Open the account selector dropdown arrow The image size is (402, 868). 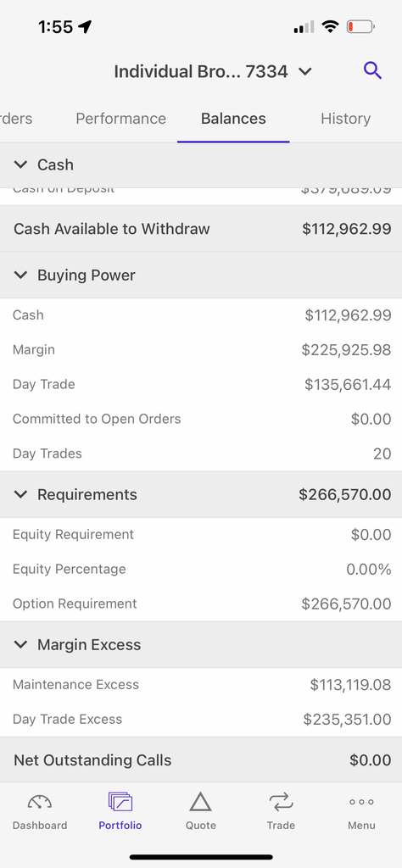305,71
